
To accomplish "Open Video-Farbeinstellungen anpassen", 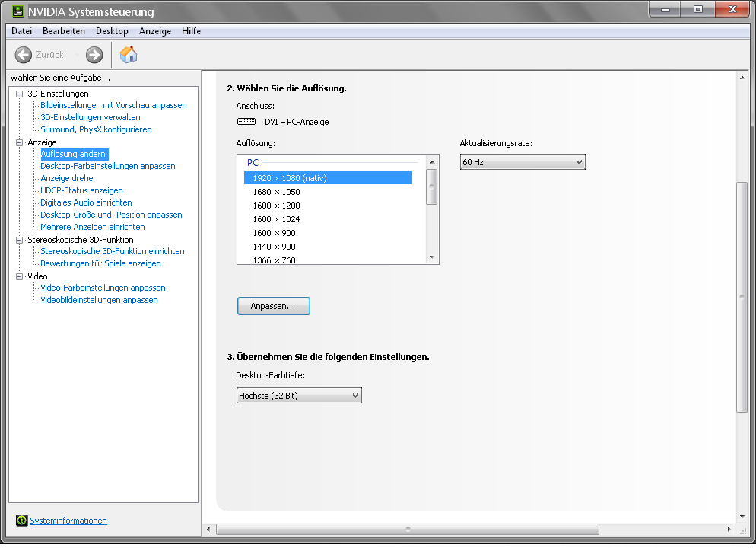I will point(103,288).
